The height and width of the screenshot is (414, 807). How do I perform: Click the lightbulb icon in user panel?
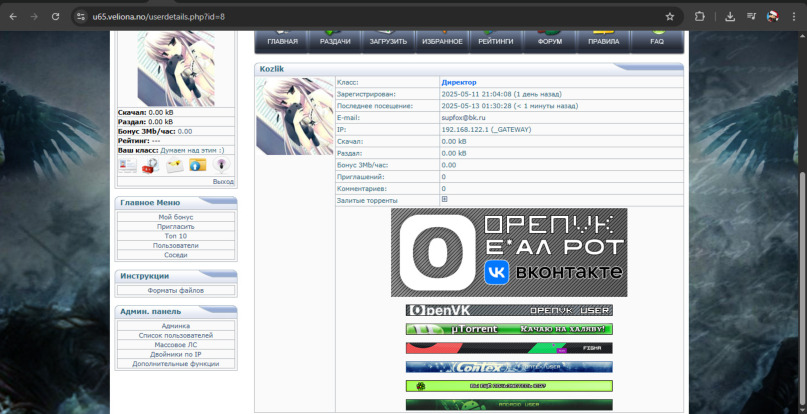click(x=223, y=166)
